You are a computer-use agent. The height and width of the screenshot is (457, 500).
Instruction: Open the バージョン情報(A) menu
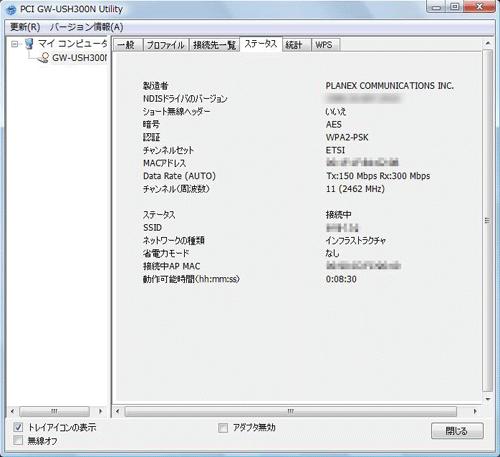[87, 27]
